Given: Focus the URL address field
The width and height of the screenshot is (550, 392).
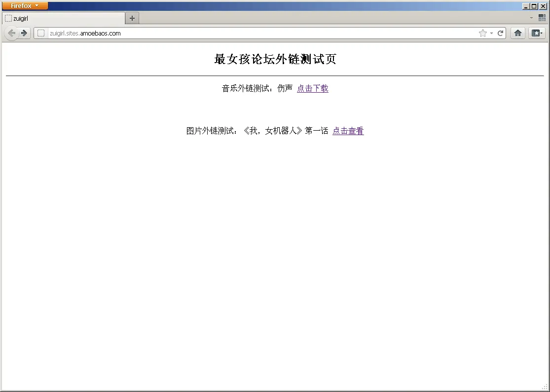Looking at the screenshot, I should click(x=247, y=33).
